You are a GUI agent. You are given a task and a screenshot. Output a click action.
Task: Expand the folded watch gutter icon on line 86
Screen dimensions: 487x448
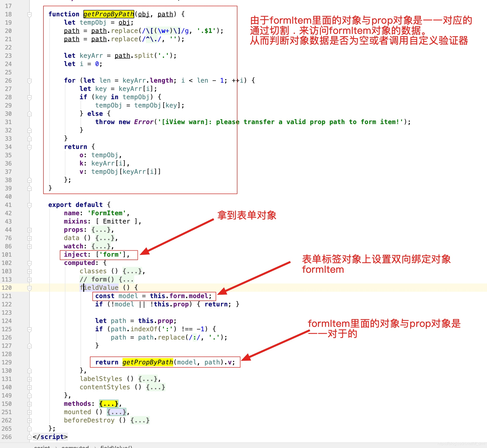[x=30, y=246]
